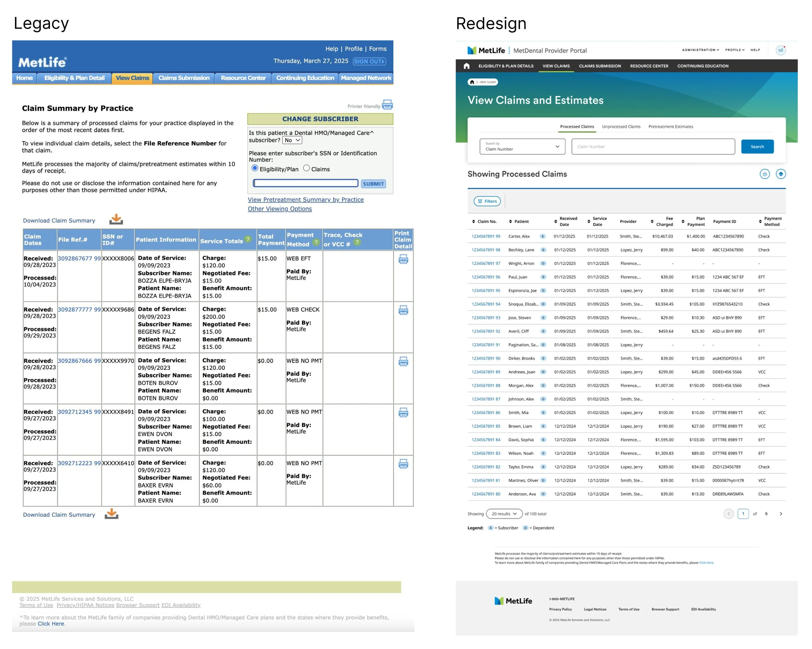Click the Claim Number search input field
The width and height of the screenshot is (812, 649).
[x=653, y=146]
